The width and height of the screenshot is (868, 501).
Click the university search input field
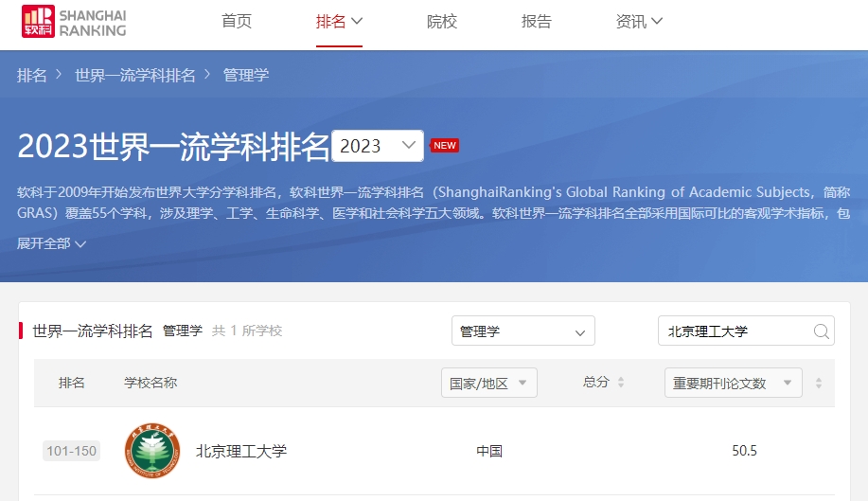735,331
